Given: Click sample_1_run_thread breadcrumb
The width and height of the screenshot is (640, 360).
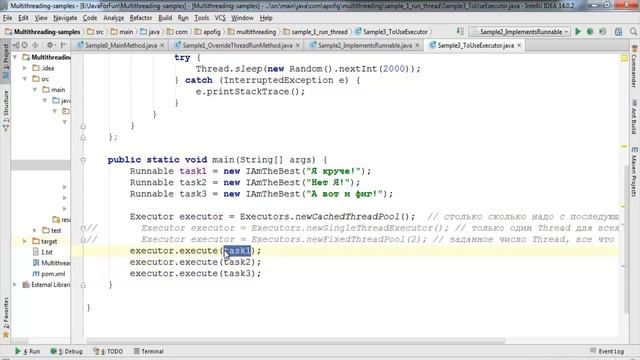Looking at the screenshot, I should point(315,31).
